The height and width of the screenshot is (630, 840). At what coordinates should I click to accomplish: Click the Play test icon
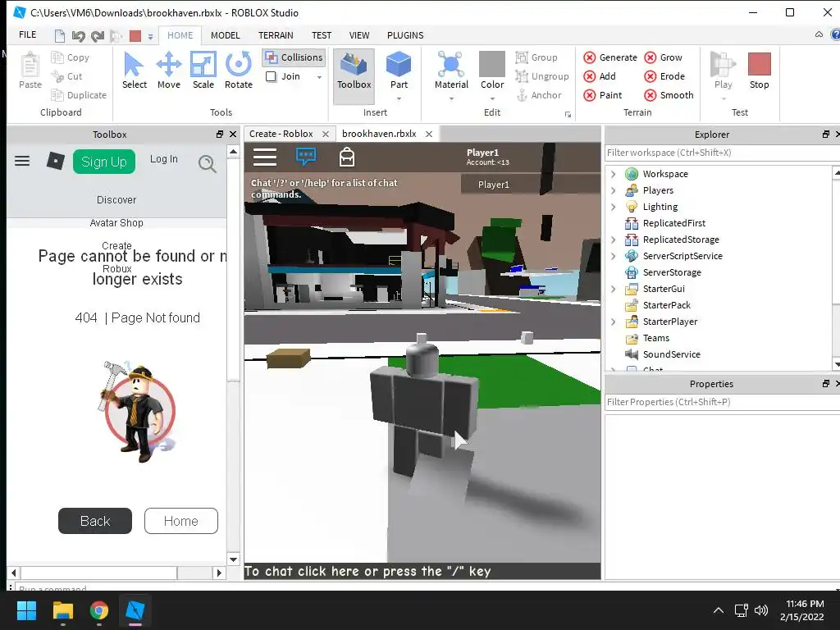[724, 65]
